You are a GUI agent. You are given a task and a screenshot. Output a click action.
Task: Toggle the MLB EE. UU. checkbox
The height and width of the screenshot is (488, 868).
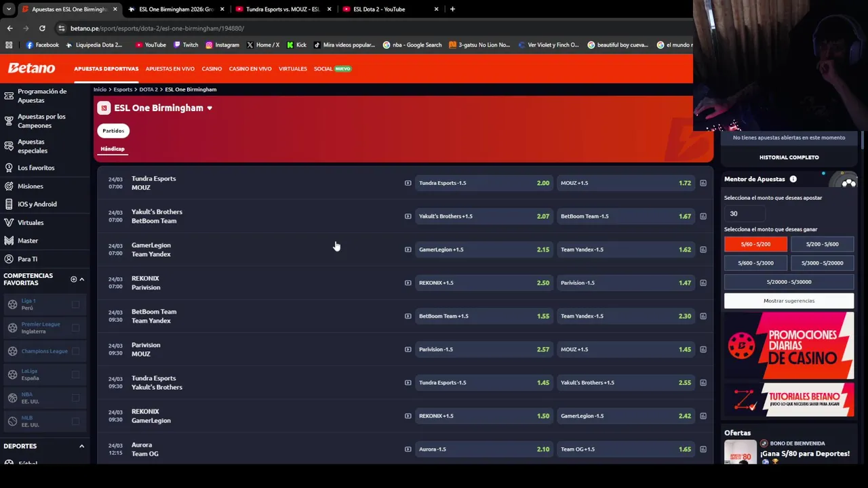(x=75, y=422)
